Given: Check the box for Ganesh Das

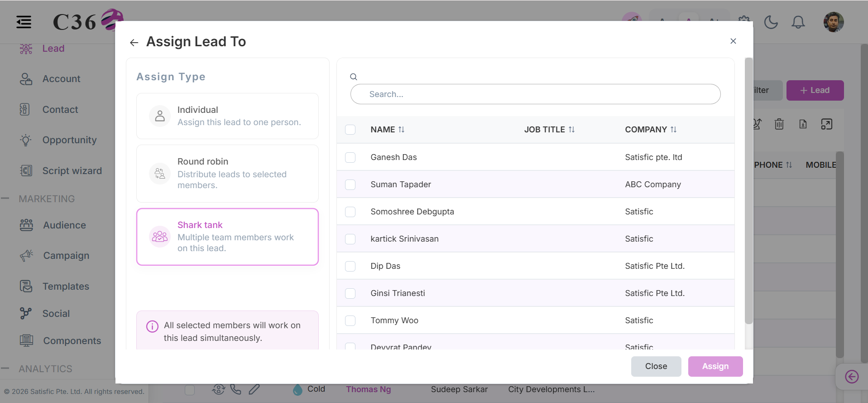Looking at the screenshot, I should [350, 157].
